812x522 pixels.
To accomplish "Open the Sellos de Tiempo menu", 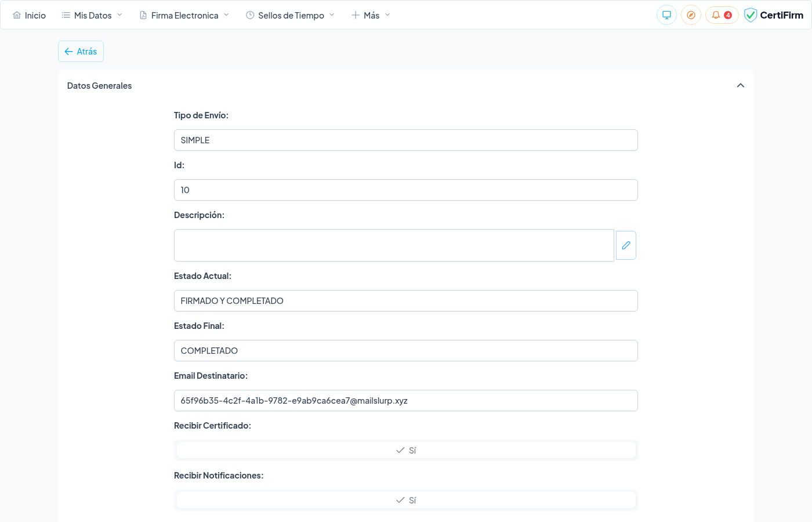I will click(291, 16).
